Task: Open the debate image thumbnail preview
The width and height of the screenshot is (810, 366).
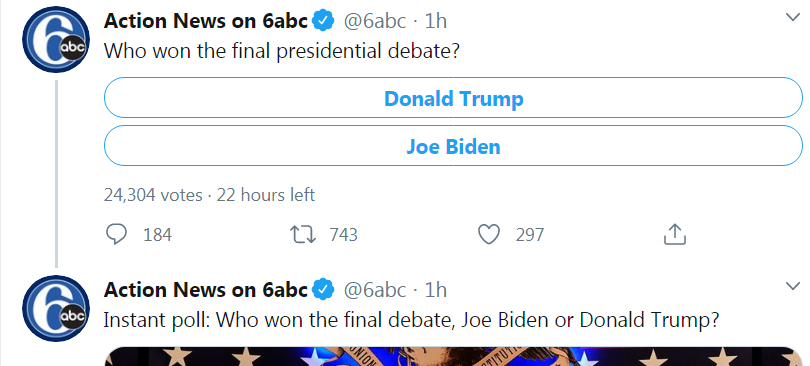Action: (x=453, y=356)
